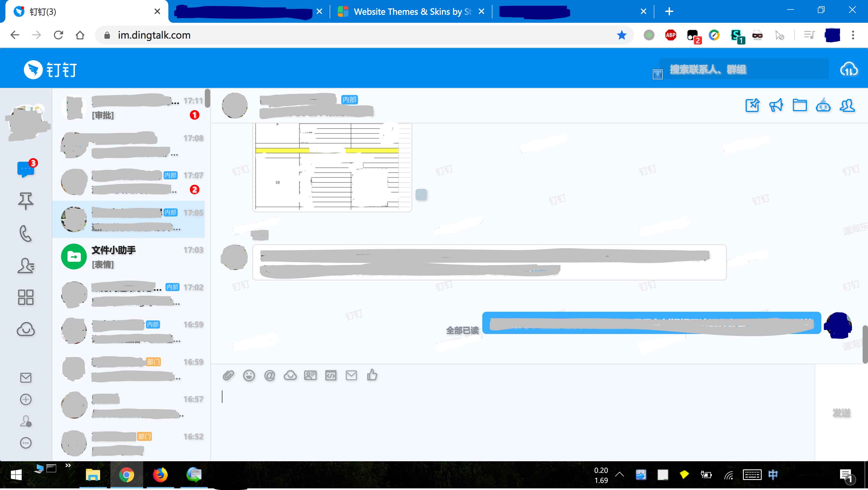Open the emoji picker in the input toolbar
Image resolution: width=868 pixels, height=490 pixels.
point(249,375)
